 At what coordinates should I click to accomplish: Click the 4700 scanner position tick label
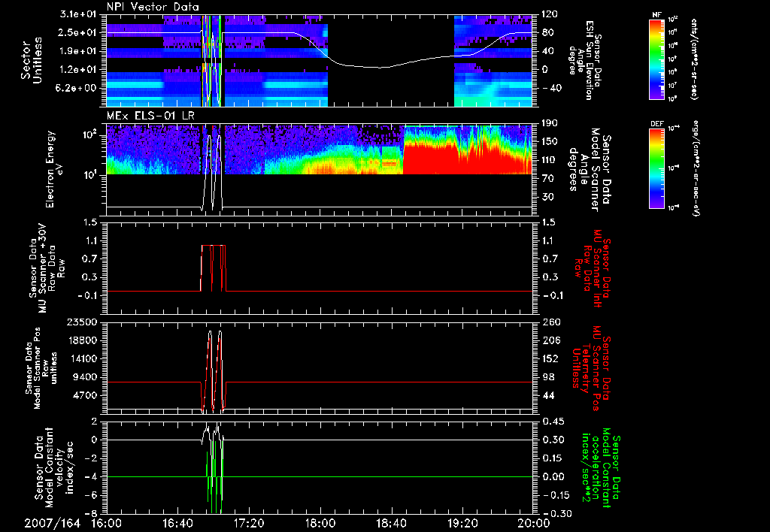(85, 395)
